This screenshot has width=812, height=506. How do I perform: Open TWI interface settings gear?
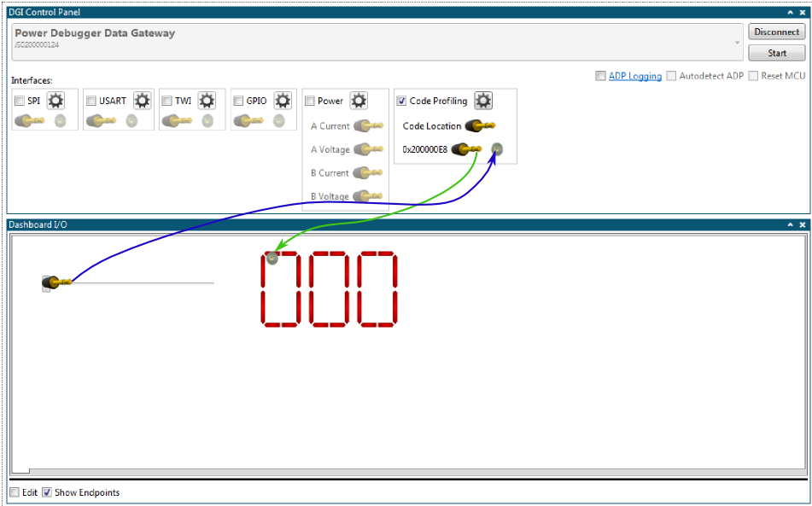coord(207,101)
